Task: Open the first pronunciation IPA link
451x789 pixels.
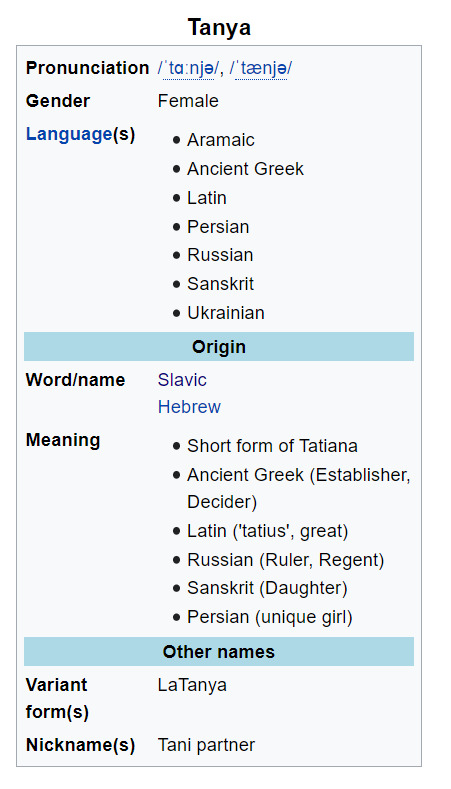Action: pos(188,68)
